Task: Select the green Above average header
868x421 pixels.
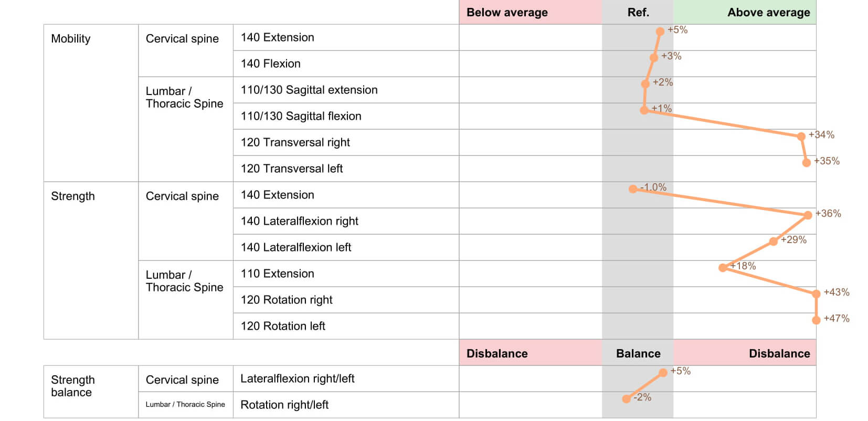Action: (x=744, y=13)
